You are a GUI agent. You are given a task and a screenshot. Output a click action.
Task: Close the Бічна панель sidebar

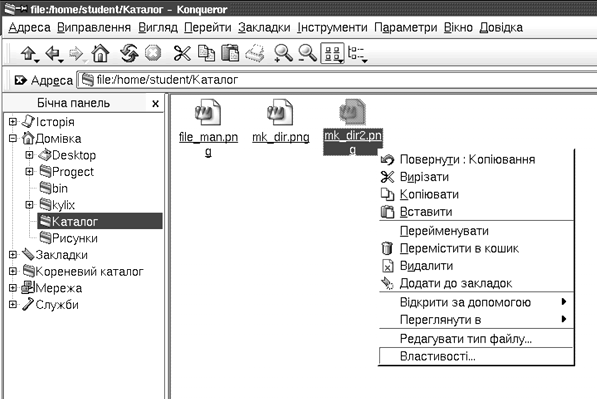155,104
